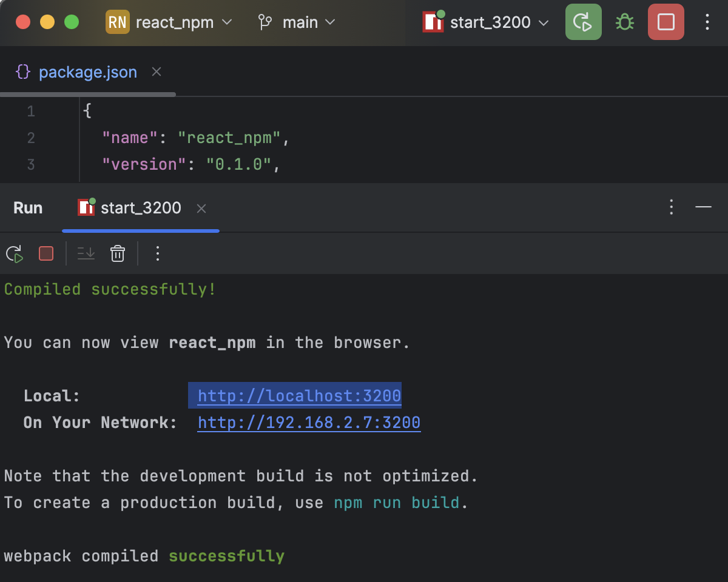Open the network URL http://192.168.2.7:3200
The image size is (728, 582).
point(308,422)
